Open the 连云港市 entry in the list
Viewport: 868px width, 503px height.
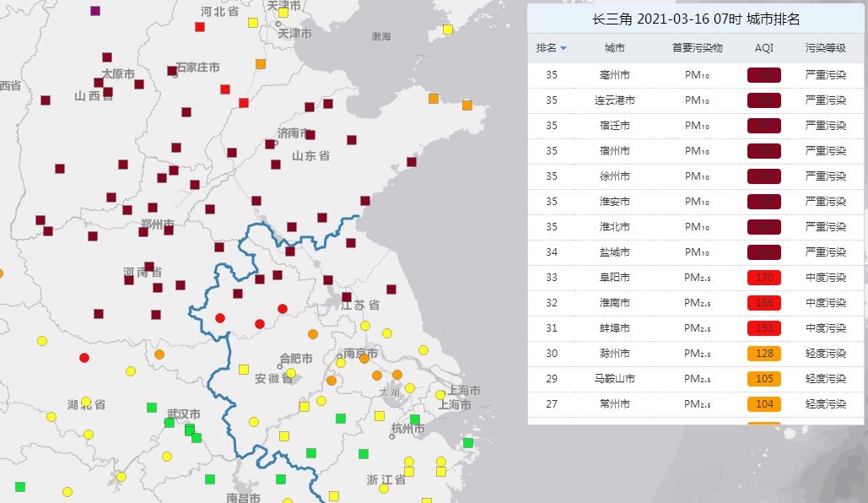615,100
